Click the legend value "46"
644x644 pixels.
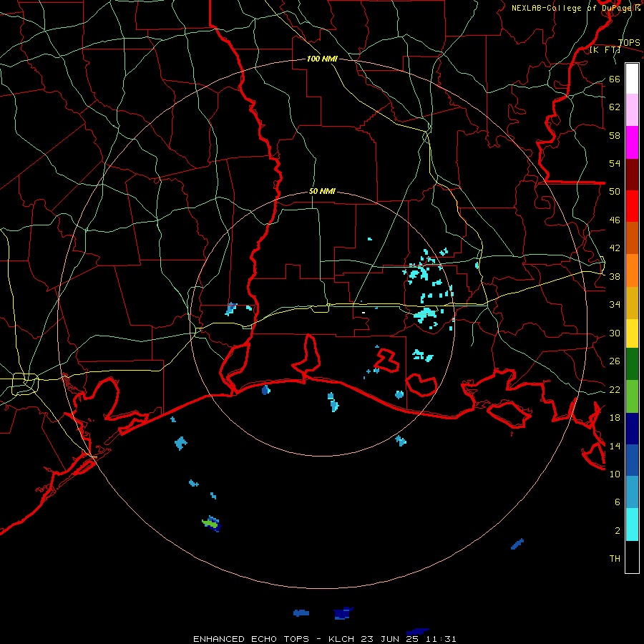pos(615,220)
